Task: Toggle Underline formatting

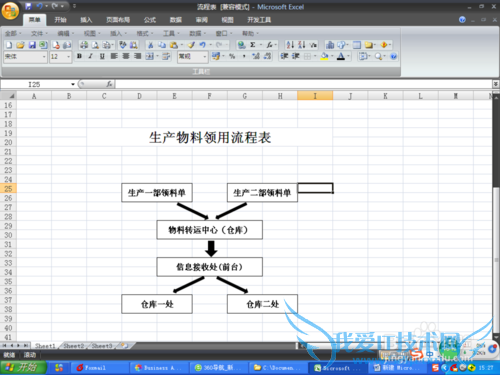Action: [102, 56]
